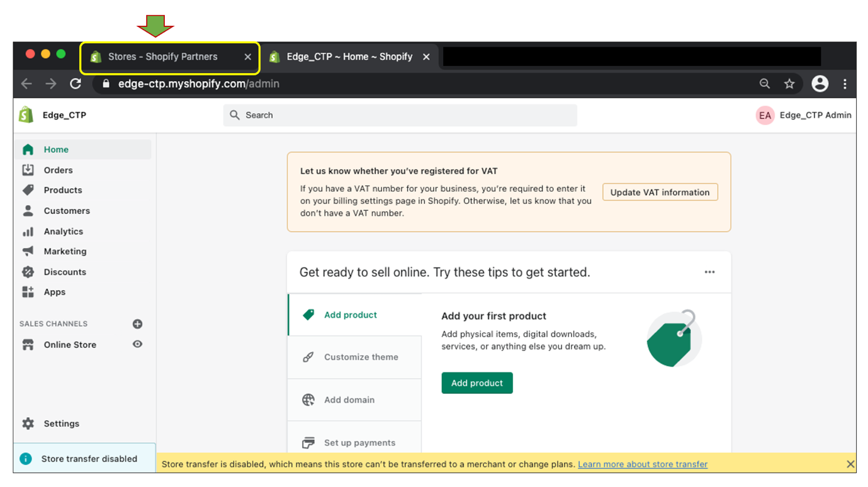The image size is (868, 487).
Task: Bookmark page with the star icon
Action: pyautogui.click(x=789, y=84)
